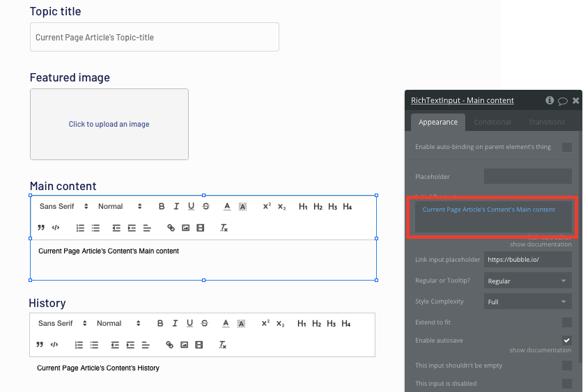Apply ordered list in Main content toolbar
Screen dimensions: 583x392
[x=80, y=228]
